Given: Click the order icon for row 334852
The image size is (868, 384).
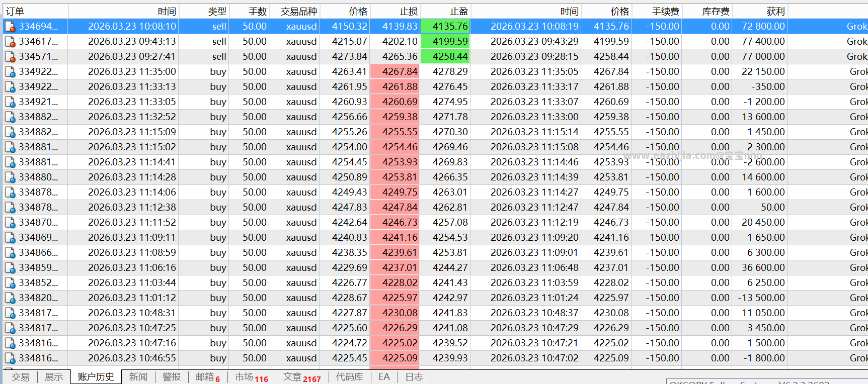Looking at the screenshot, I should coord(10,282).
